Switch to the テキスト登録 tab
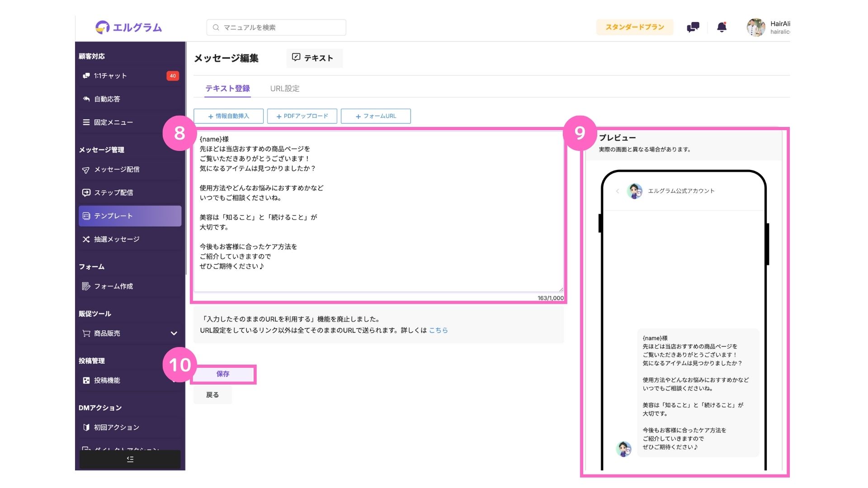 [x=227, y=89]
